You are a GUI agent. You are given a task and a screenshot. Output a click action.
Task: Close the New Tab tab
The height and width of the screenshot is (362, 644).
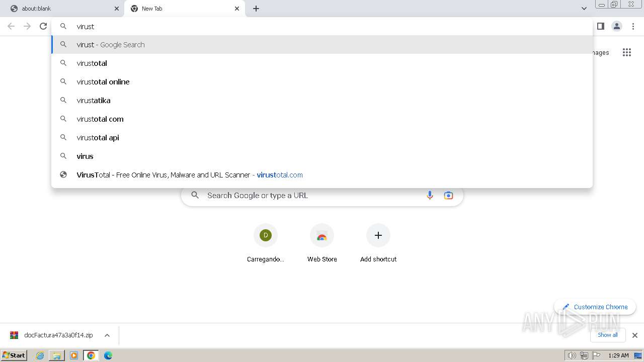[237, 9]
